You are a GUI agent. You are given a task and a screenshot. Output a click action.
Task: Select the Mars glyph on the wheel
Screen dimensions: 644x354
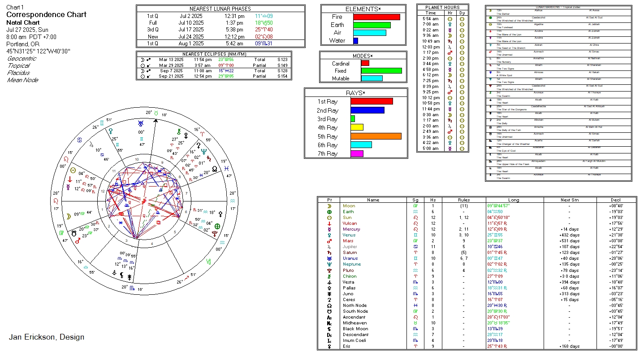pyautogui.click(x=78, y=240)
